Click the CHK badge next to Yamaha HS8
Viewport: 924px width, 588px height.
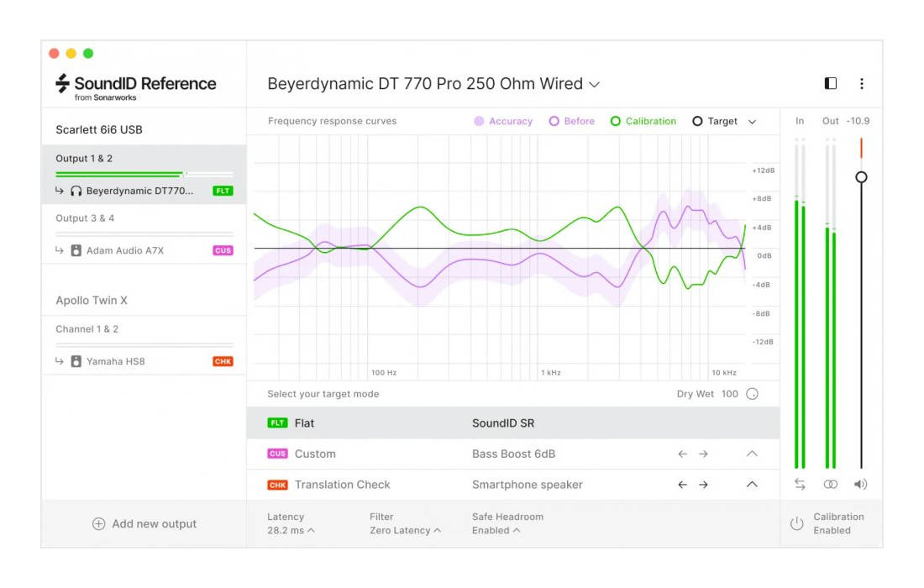[223, 361]
